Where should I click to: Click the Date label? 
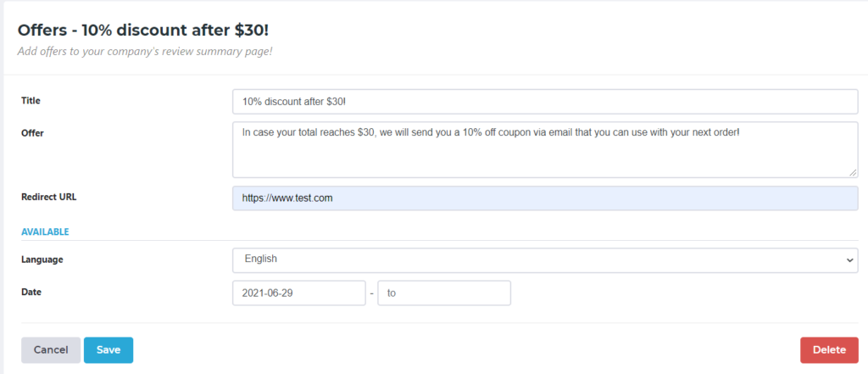point(31,292)
